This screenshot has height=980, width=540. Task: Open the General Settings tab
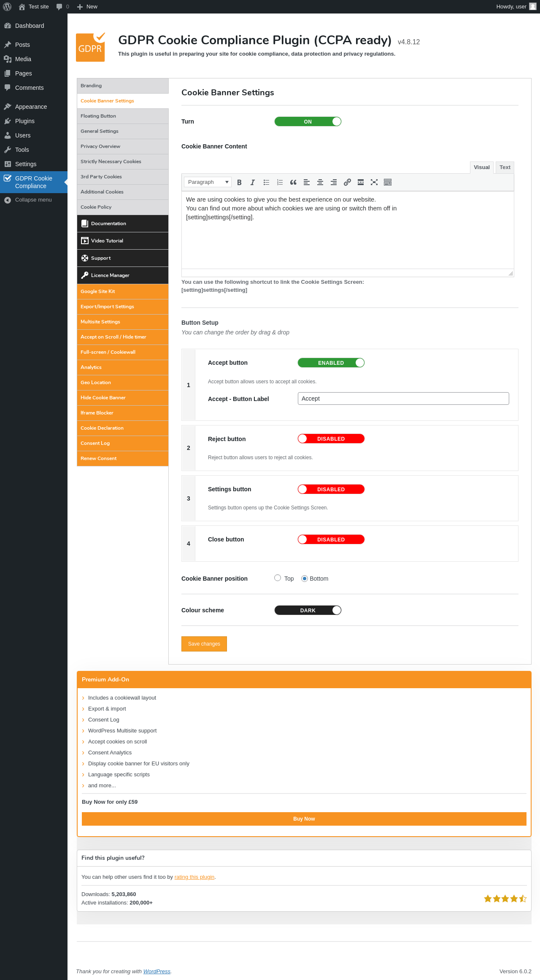click(x=123, y=131)
